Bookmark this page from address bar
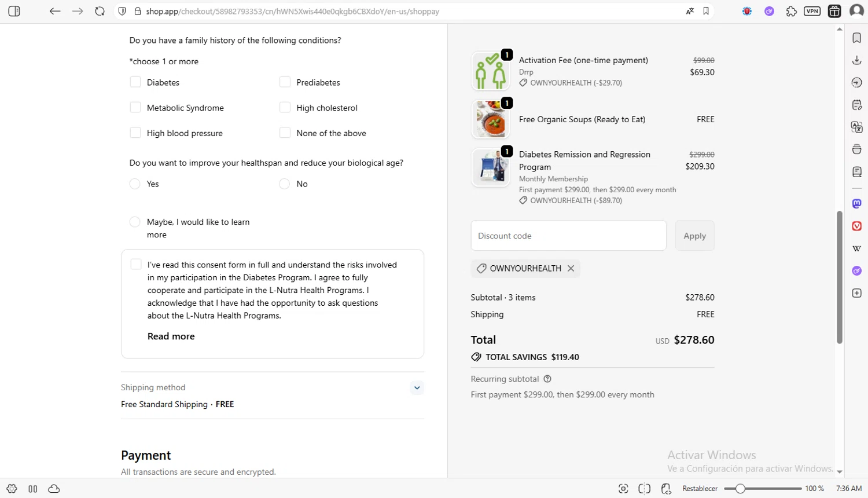The image size is (868, 498). coord(706,11)
